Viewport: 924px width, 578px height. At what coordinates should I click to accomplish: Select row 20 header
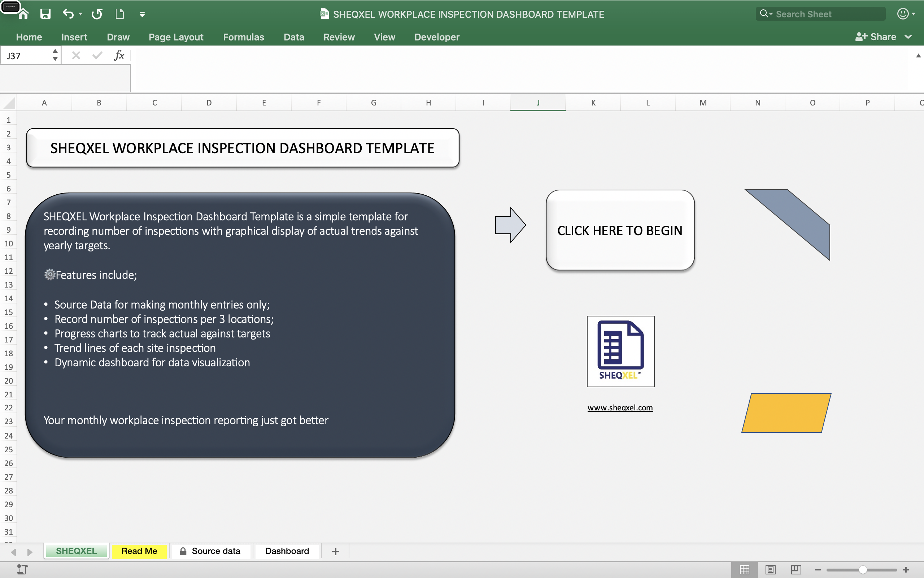8,381
